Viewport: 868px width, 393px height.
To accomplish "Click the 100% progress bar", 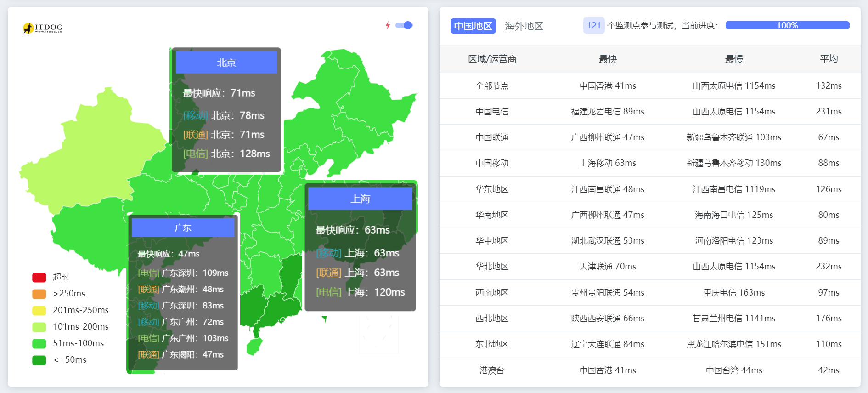I will pyautogui.click(x=787, y=26).
